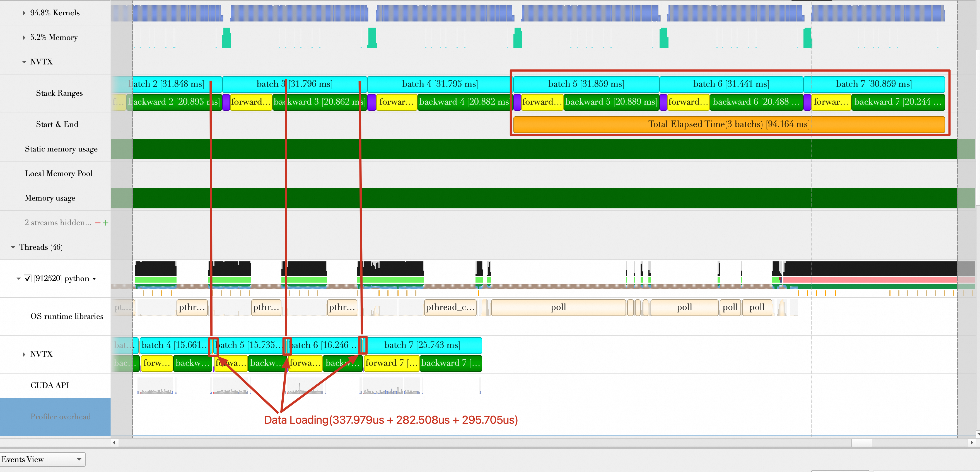Select the CUDA API row label
Viewport: 980px width, 472px height.
coord(50,385)
